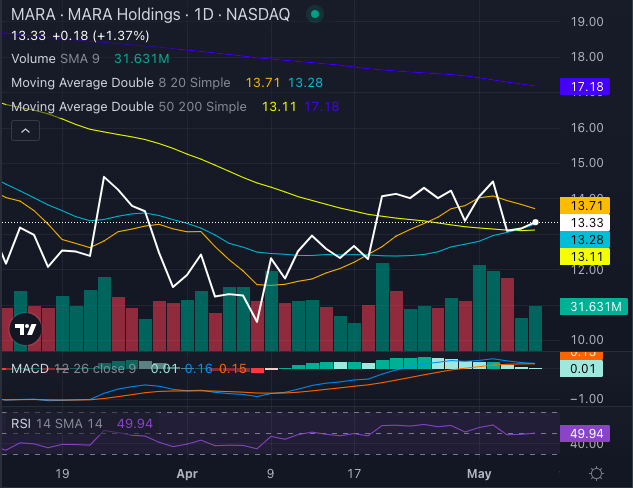Click the 49.94 value in the RSI legend
The width and height of the screenshot is (633, 488).
point(135,423)
